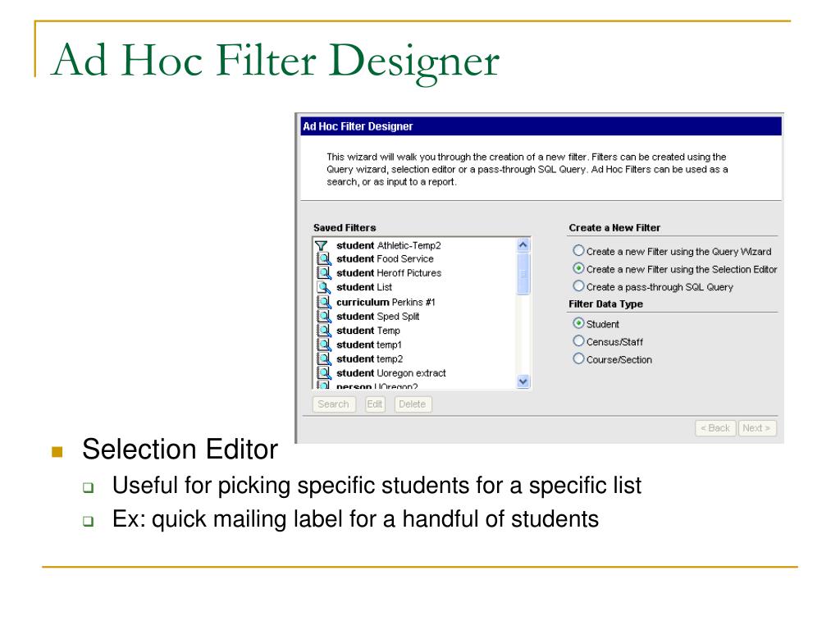Click the search icon beside Food Service filter

323,258
